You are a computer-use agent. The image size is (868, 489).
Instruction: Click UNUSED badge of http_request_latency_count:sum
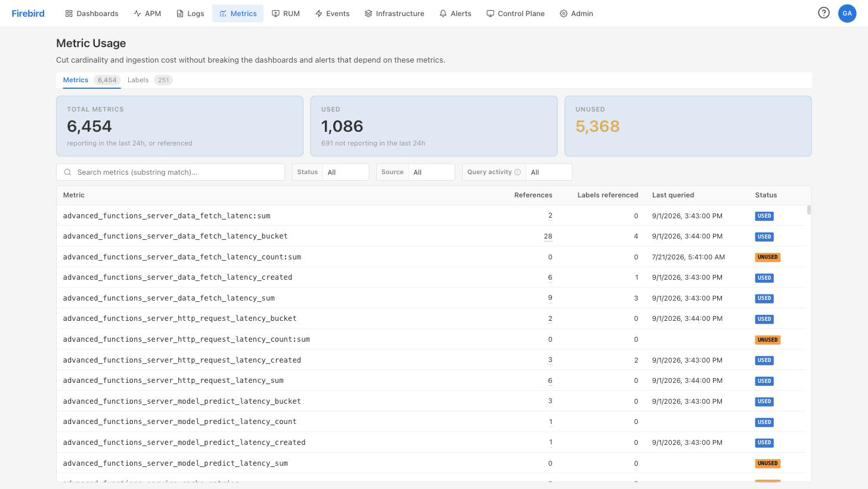(x=767, y=340)
